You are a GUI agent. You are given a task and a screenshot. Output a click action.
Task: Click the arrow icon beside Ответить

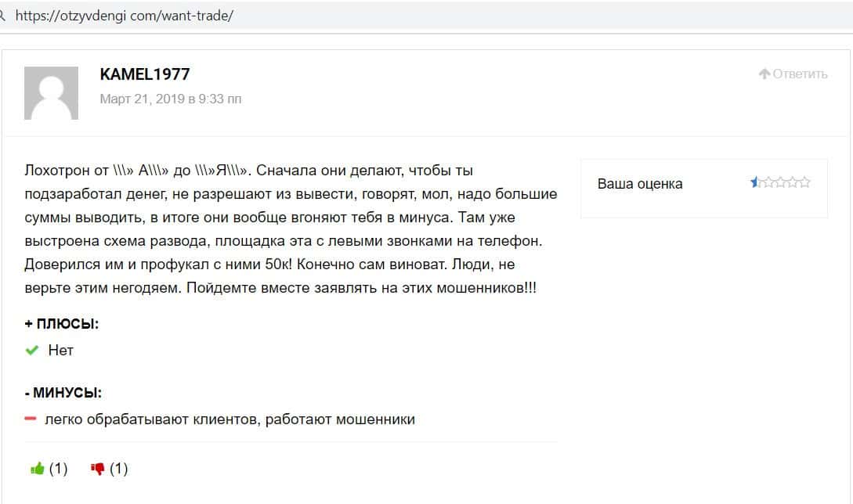[764, 74]
